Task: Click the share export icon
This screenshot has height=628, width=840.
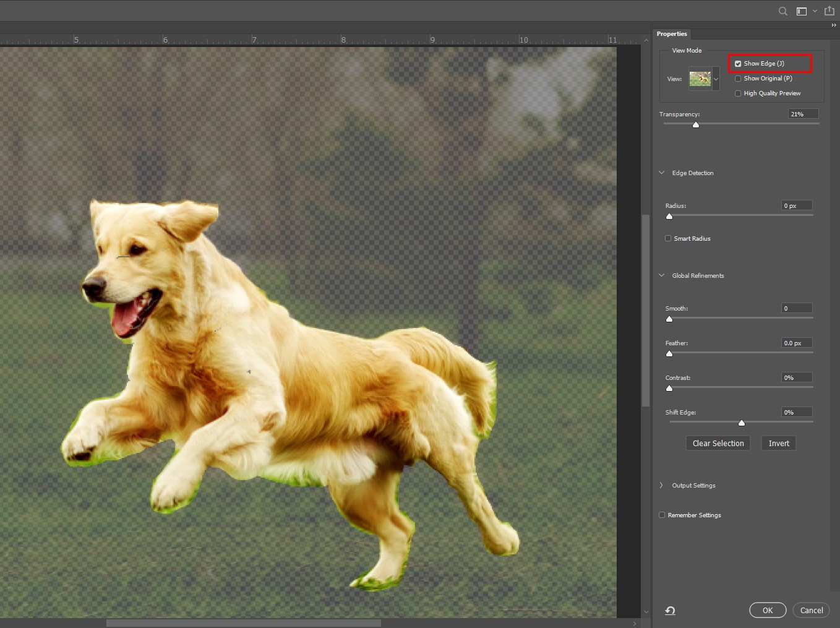Action: coord(829,11)
